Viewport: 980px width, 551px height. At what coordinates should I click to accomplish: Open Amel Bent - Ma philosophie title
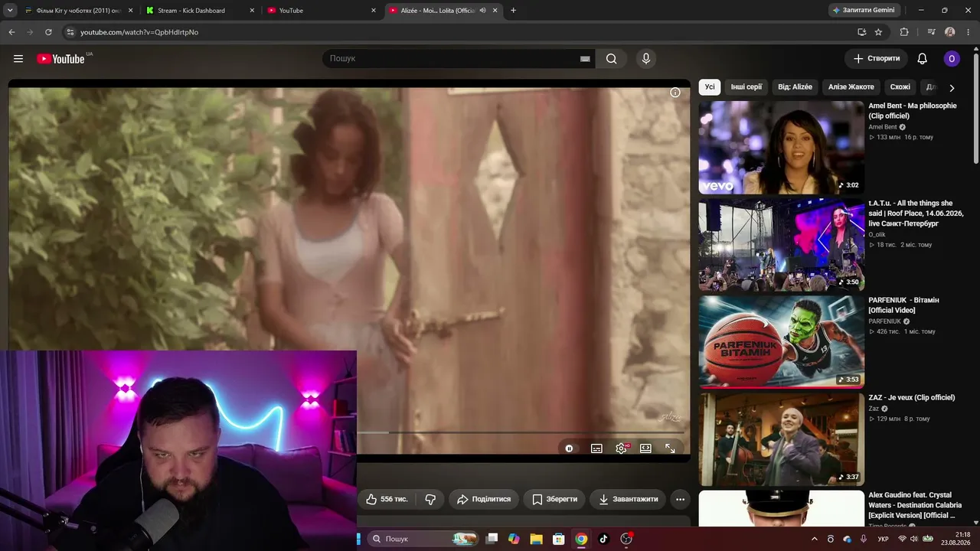(913, 111)
